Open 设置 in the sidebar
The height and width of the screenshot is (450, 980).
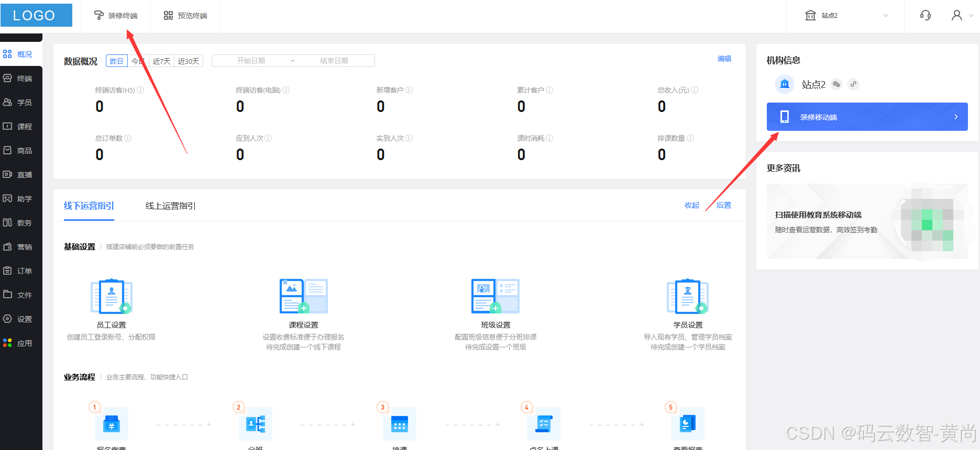coord(21,319)
